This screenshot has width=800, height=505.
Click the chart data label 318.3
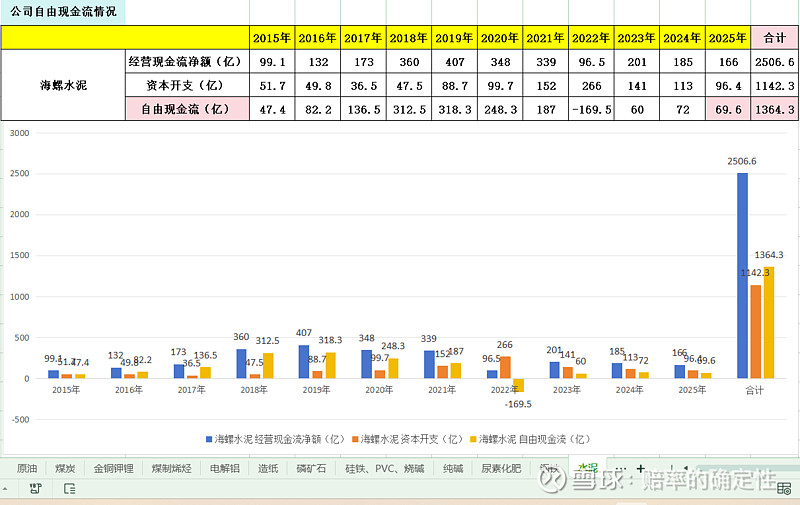click(330, 340)
